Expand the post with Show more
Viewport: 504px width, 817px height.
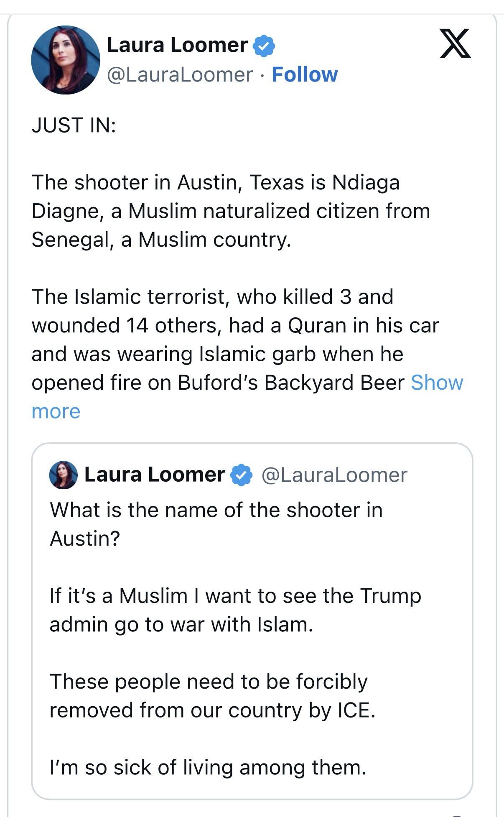437,383
